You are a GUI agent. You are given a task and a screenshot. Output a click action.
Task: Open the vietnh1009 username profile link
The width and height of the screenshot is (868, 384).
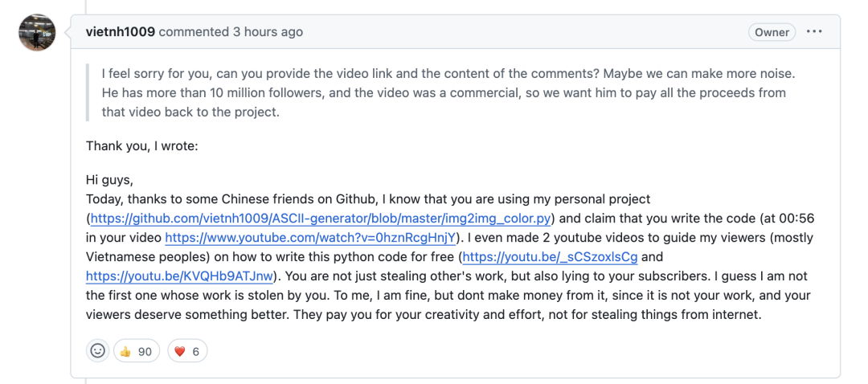point(121,32)
